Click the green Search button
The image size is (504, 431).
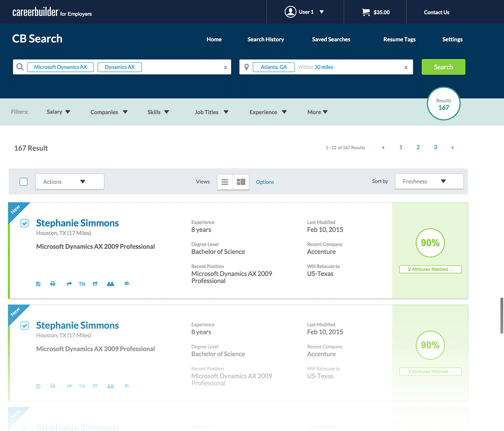[444, 67]
